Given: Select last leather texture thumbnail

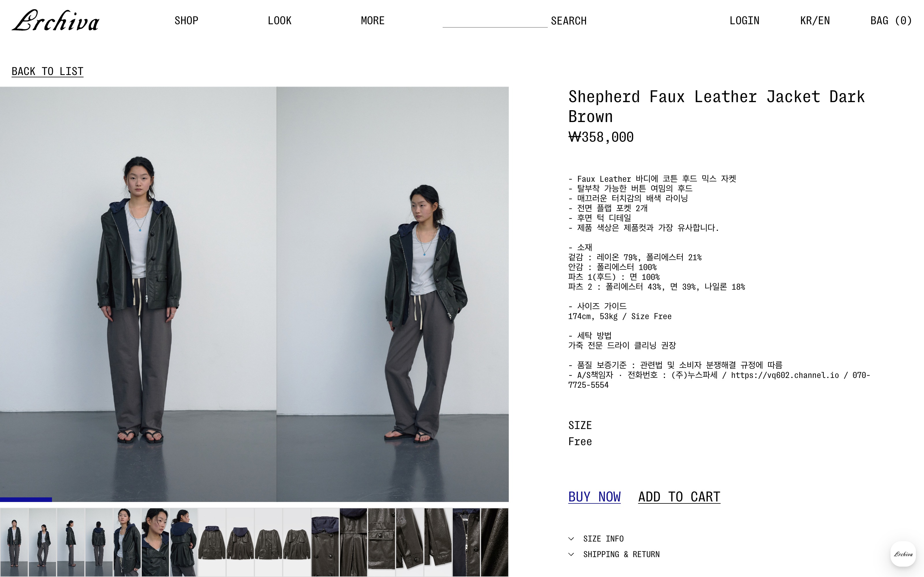Looking at the screenshot, I should tap(494, 542).
